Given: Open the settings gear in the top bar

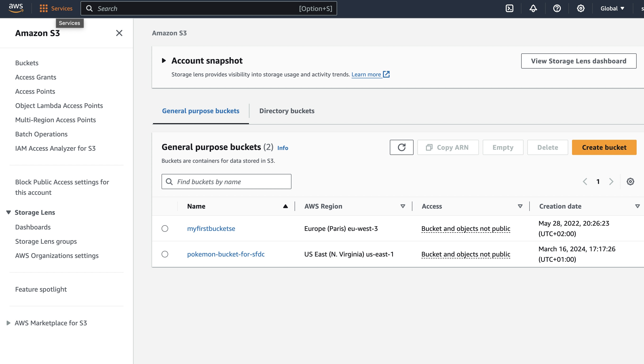Looking at the screenshot, I should (580, 9).
